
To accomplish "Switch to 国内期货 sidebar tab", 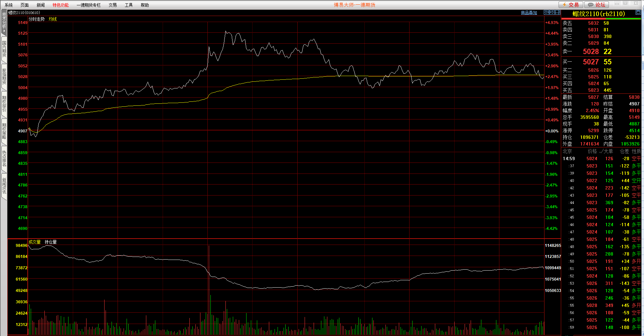I will (x=4, y=49).
